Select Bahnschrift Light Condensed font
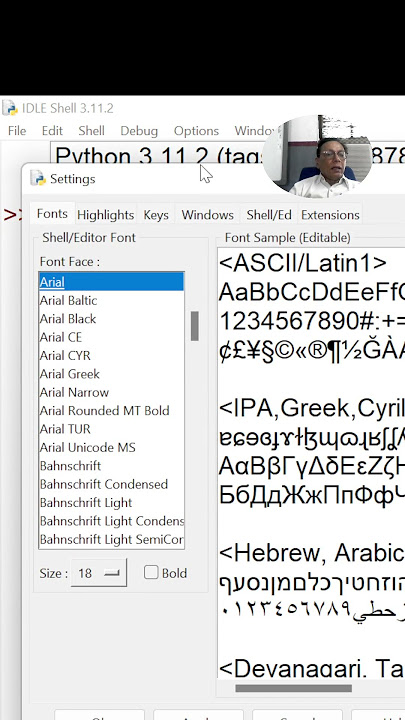 point(112,521)
